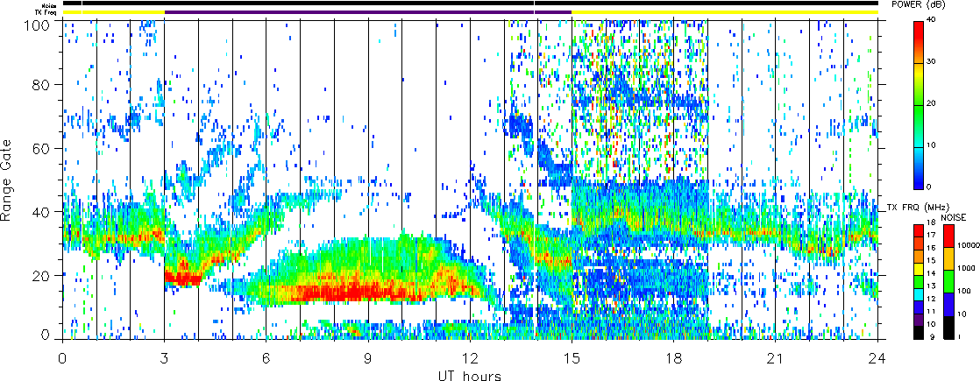Image resolution: width=980 pixels, height=381 pixels.
Task: Click the long yellow right section of the TX Freq strip
Action: point(725,12)
